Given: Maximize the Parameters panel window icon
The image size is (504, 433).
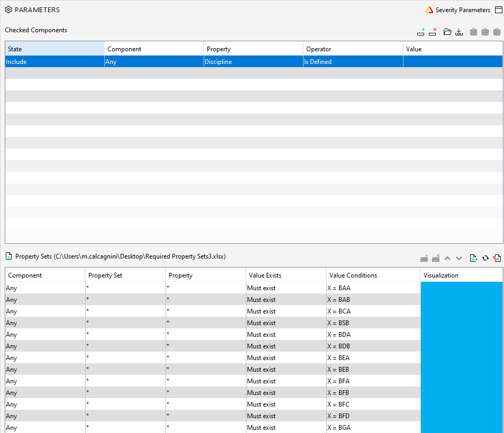Looking at the screenshot, I should [x=499, y=10].
